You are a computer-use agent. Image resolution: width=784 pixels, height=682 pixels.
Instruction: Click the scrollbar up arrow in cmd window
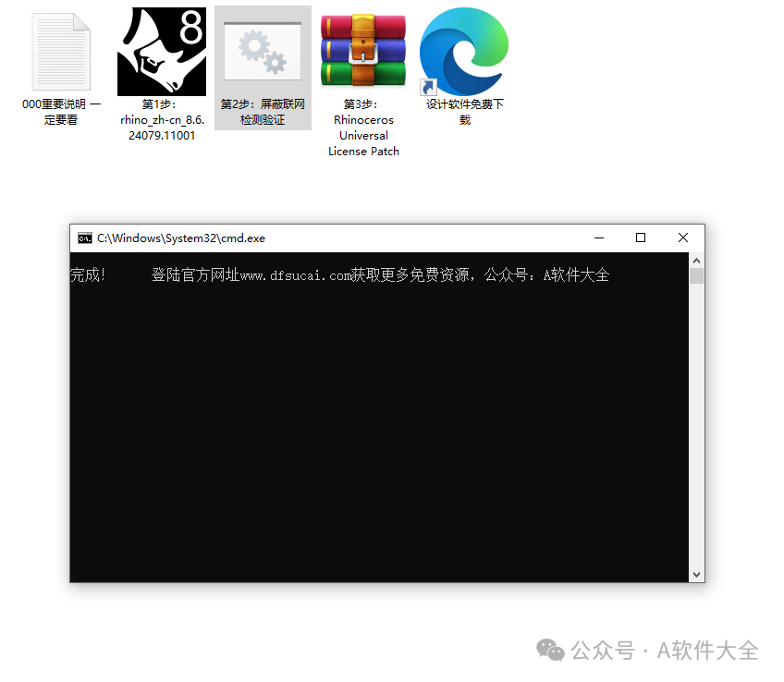click(696, 259)
